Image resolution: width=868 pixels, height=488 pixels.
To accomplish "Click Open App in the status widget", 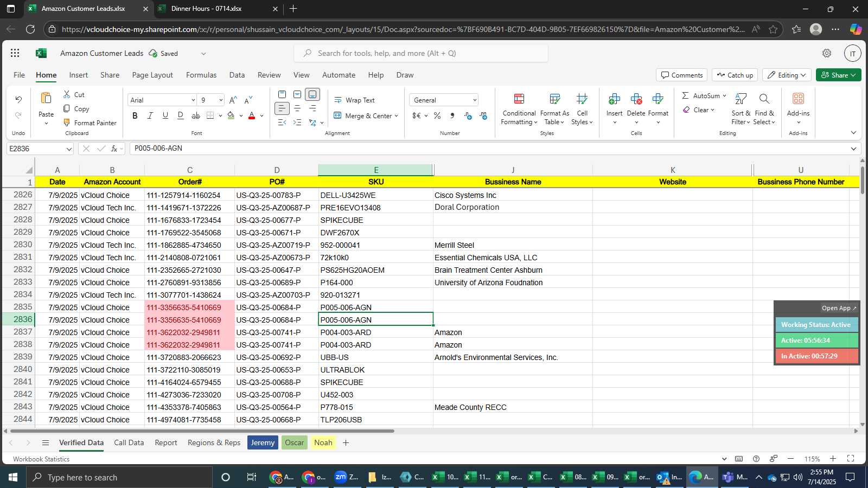I will pyautogui.click(x=839, y=308).
